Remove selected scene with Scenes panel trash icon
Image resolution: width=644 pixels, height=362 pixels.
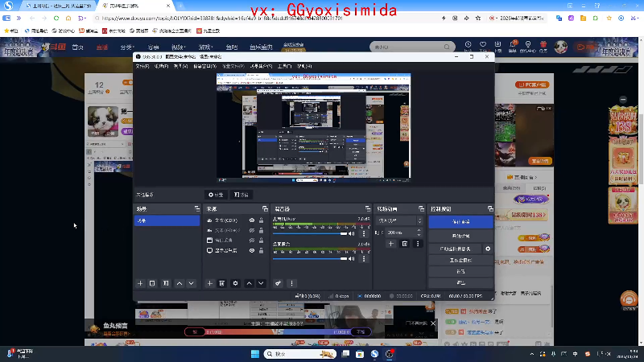[x=152, y=284]
